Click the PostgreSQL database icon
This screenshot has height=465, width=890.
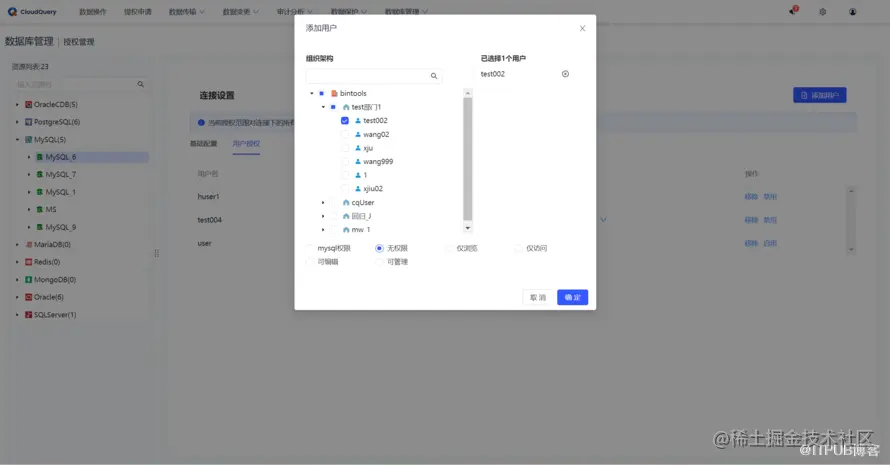pyautogui.click(x=28, y=122)
